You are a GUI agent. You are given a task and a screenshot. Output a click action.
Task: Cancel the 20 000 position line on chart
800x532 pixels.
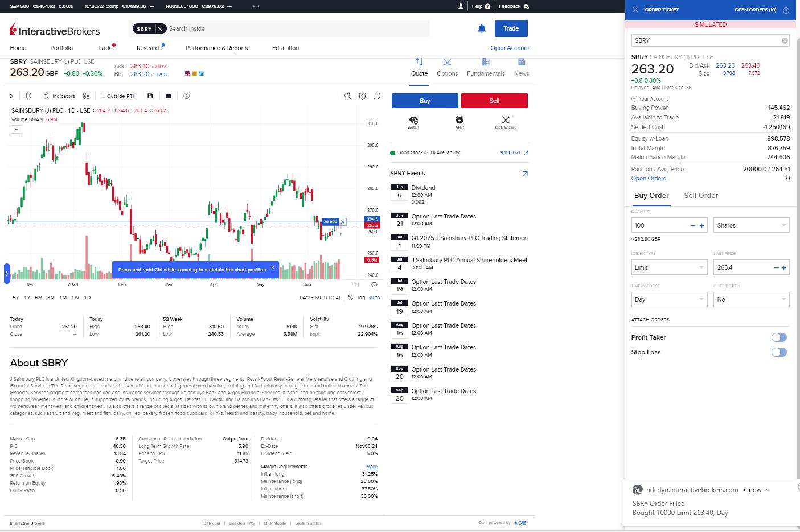pyautogui.click(x=343, y=222)
